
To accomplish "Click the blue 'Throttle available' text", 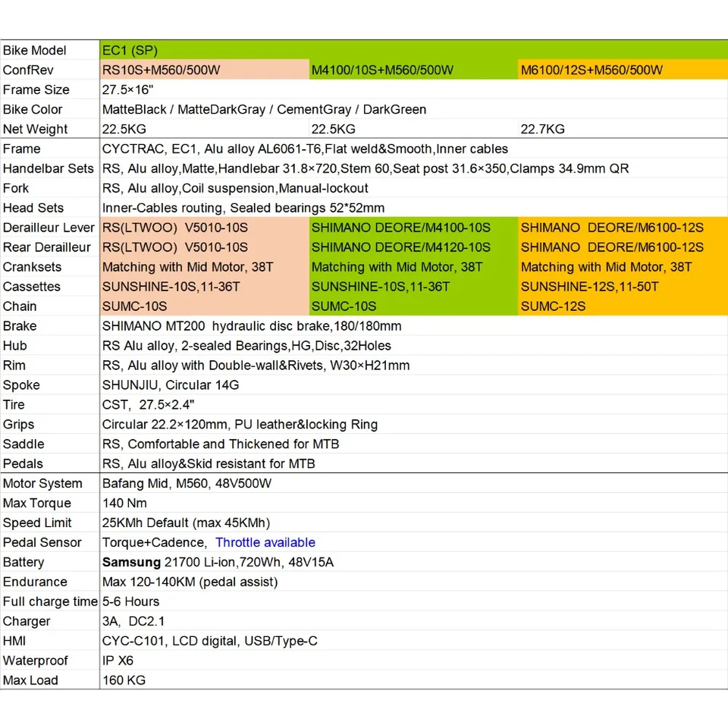I will [265, 542].
